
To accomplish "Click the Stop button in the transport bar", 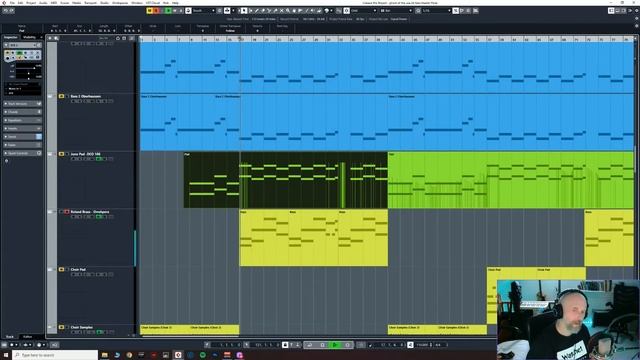I will [322, 345].
